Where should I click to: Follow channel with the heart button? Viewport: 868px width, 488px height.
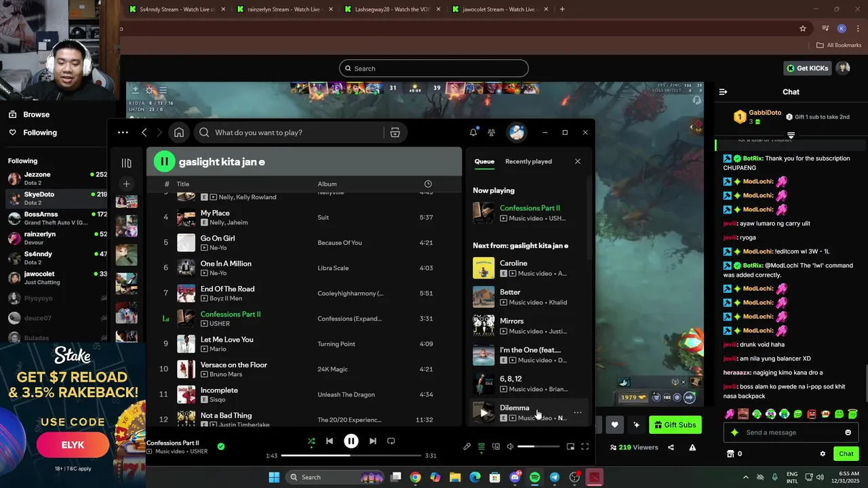(x=614, y=425)
